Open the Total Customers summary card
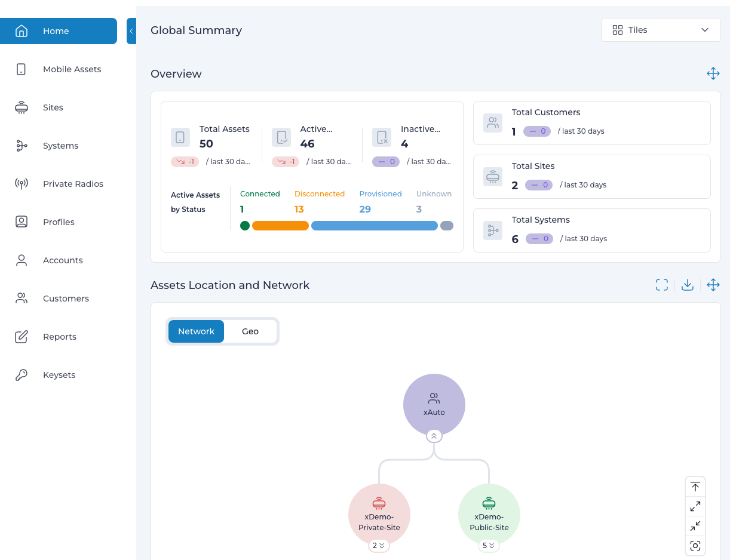The image size is (730, 560). pos(592,123)
